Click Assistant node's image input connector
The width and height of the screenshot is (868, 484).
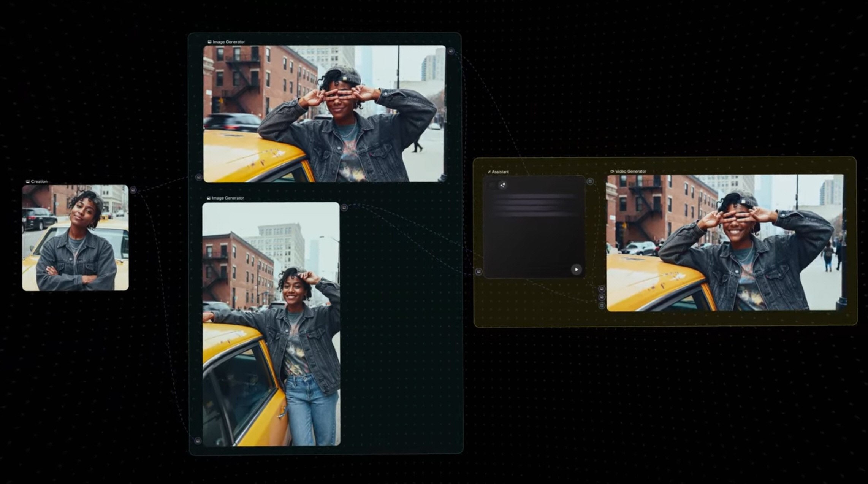[x=478, y=271]
